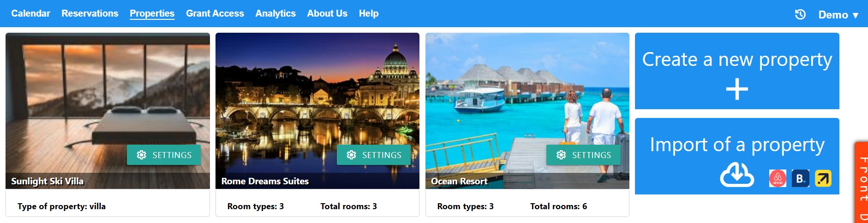868x223 pixels.
Task: Click the Sunlight Ski Villa settings gear
Action: pyautogui.click(x=142, y=155)
